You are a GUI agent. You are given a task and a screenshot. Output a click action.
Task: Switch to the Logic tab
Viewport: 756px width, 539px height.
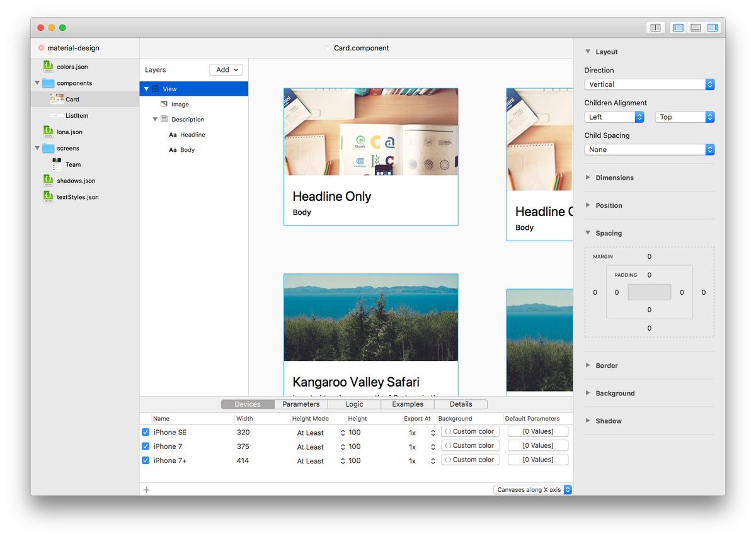[x=355, y=404]
